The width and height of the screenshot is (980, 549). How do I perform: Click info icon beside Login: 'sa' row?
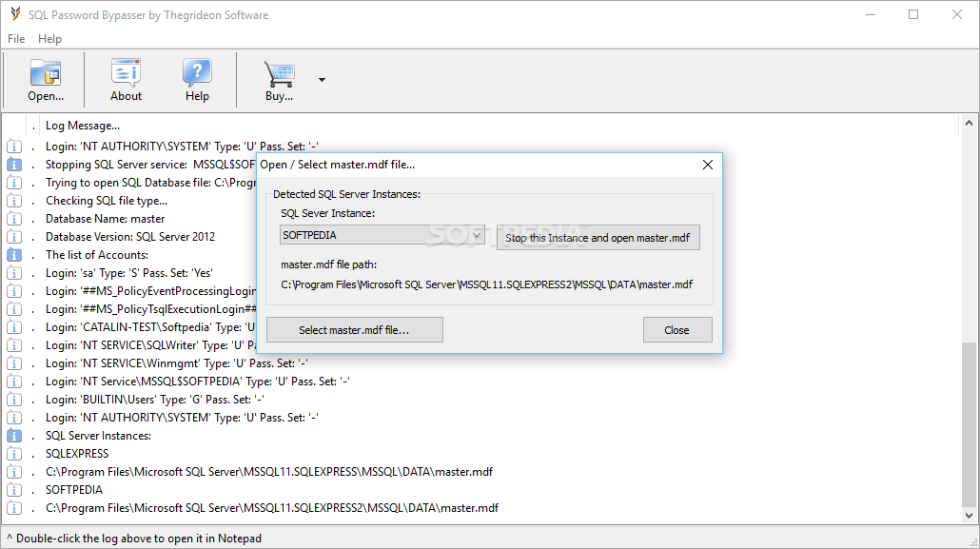point(13,273)
